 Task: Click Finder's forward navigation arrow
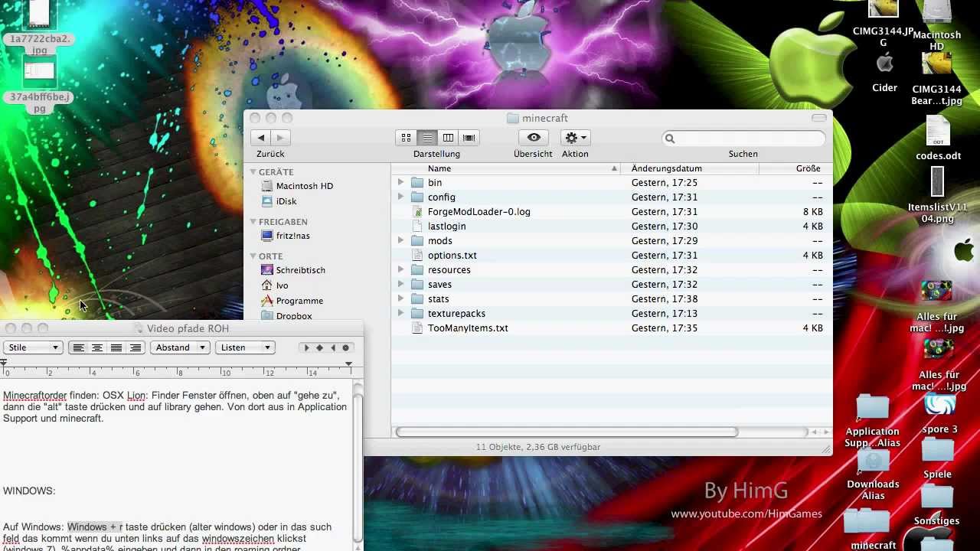pos(280,138)
